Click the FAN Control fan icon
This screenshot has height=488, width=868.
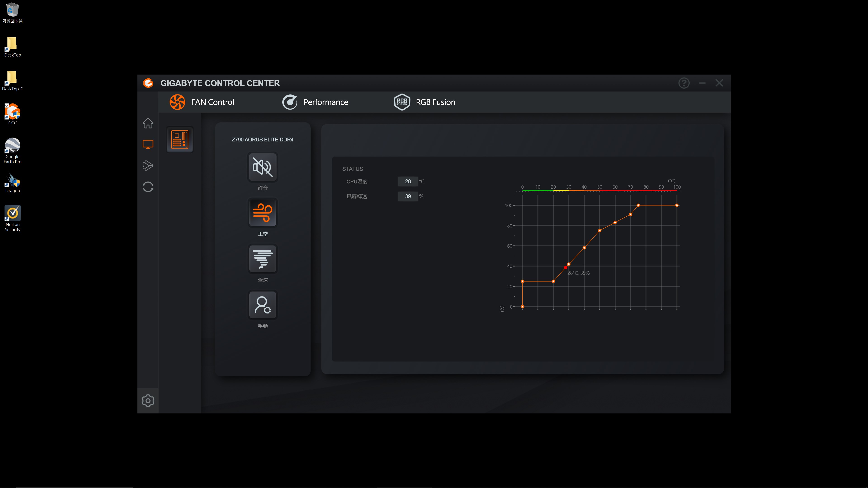click(x=177, y=102)
